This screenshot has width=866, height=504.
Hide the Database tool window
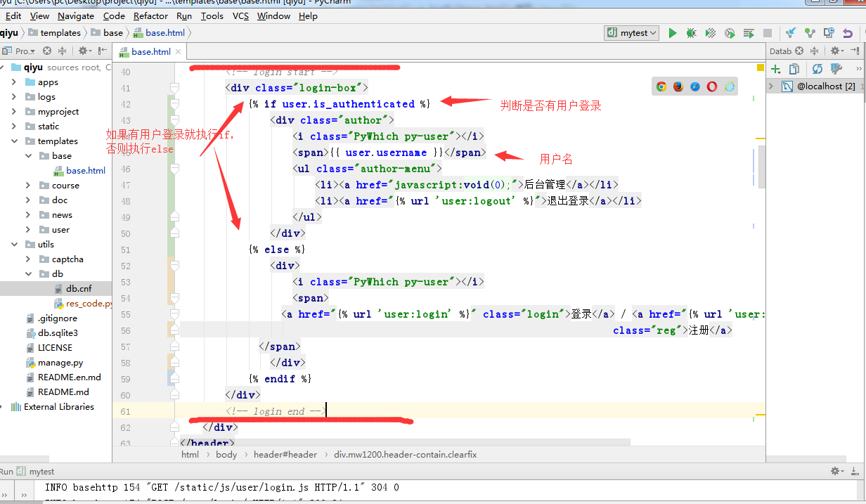(x=855, y=51)
